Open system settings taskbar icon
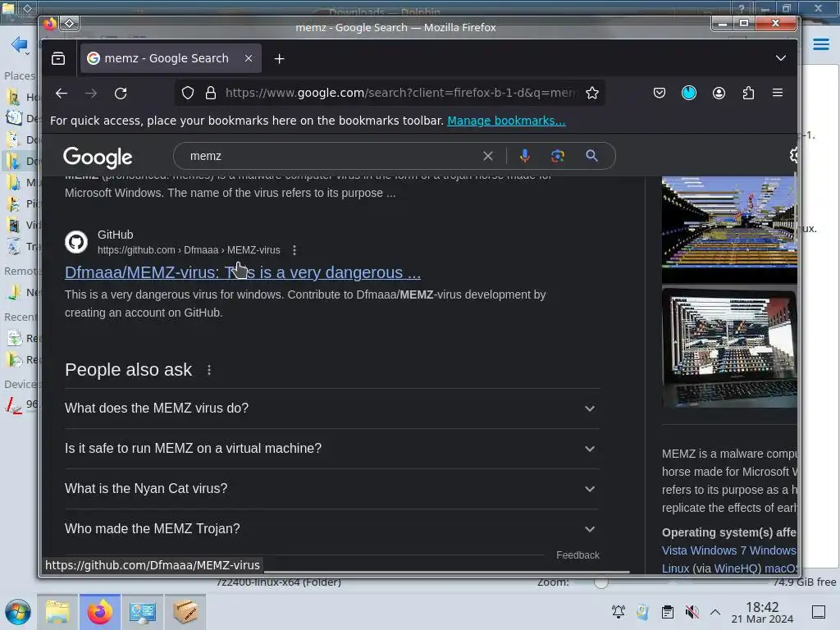The height and width of the screenshot is (630, 840). (x=143, y=612)
